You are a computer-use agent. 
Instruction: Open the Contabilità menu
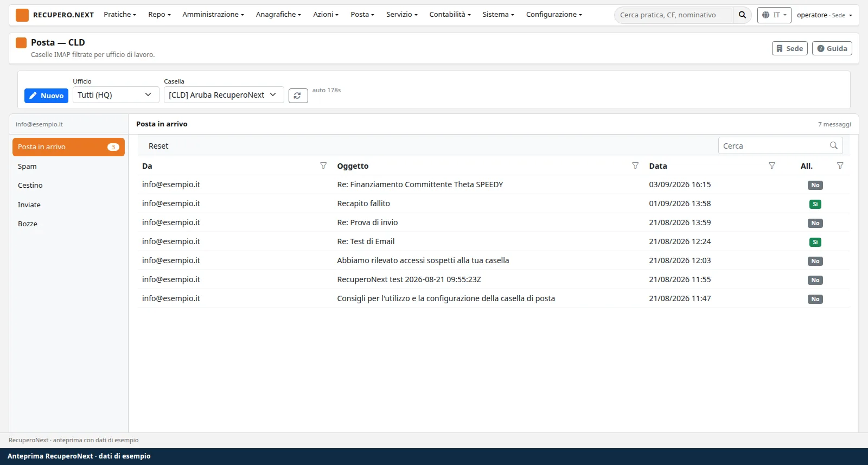450,15
